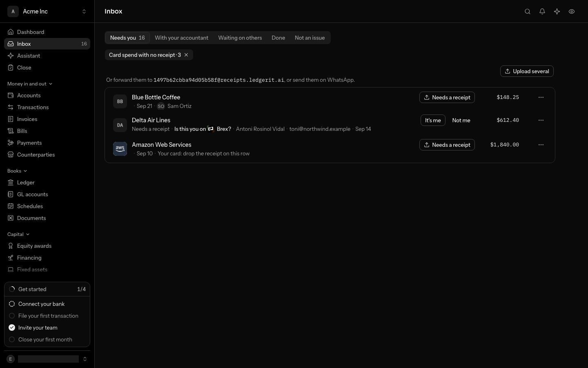Open more options for Delta Air Lines
Screen dimensions: 588x368
(541, 120)
